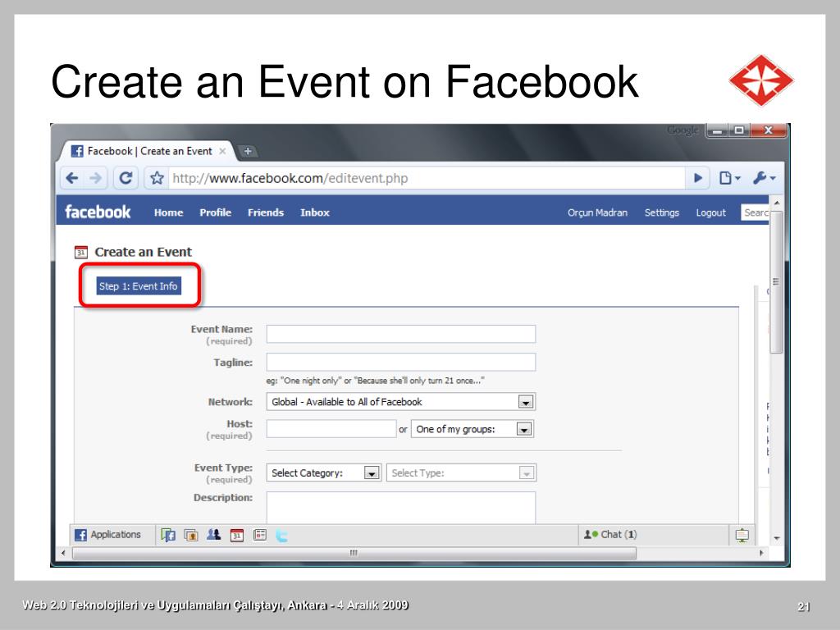Image resolution: width=840 pixels, height=630 pixels.
Task: Click the horizontal scrollbar thumb
Action: pos(354,553)
